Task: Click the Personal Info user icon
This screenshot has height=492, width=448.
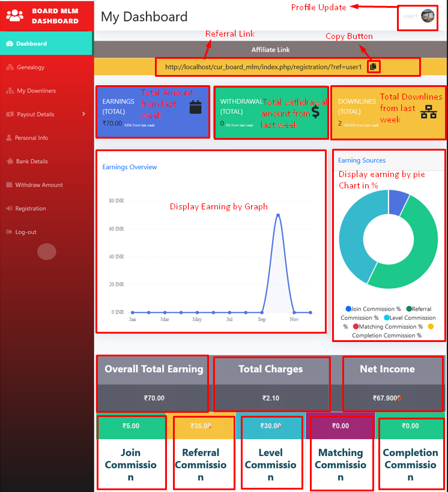Action: tap(9, 137)
